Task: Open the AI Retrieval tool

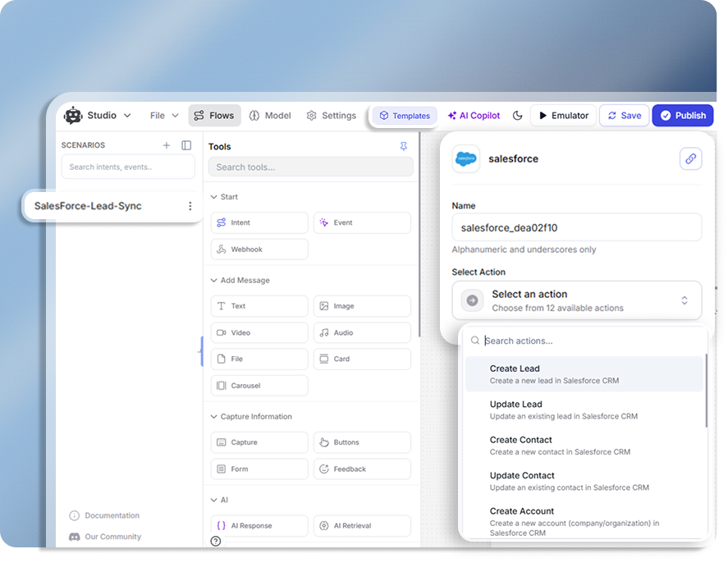Action: (364, 524)
